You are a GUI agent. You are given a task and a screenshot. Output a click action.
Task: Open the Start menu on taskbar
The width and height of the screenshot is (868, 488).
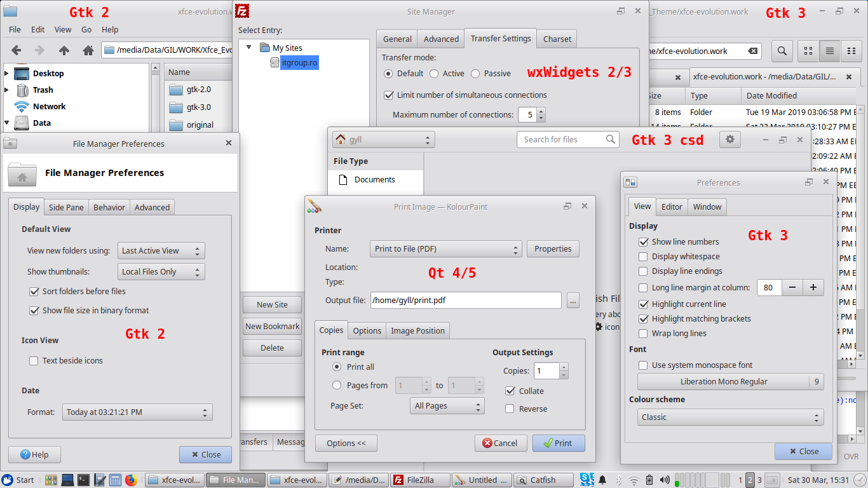coord(18,480)
